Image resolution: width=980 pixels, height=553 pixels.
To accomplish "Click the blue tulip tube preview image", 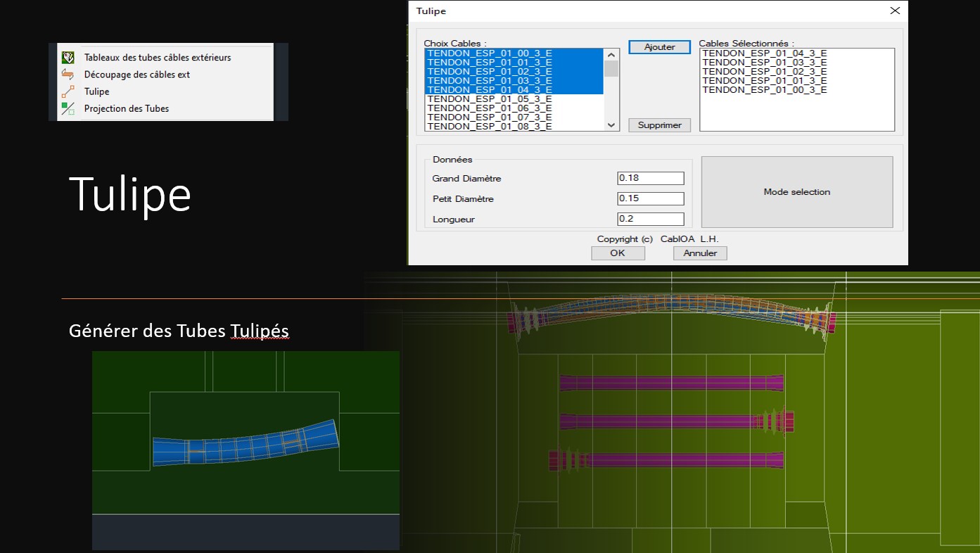I will [246, 450].
